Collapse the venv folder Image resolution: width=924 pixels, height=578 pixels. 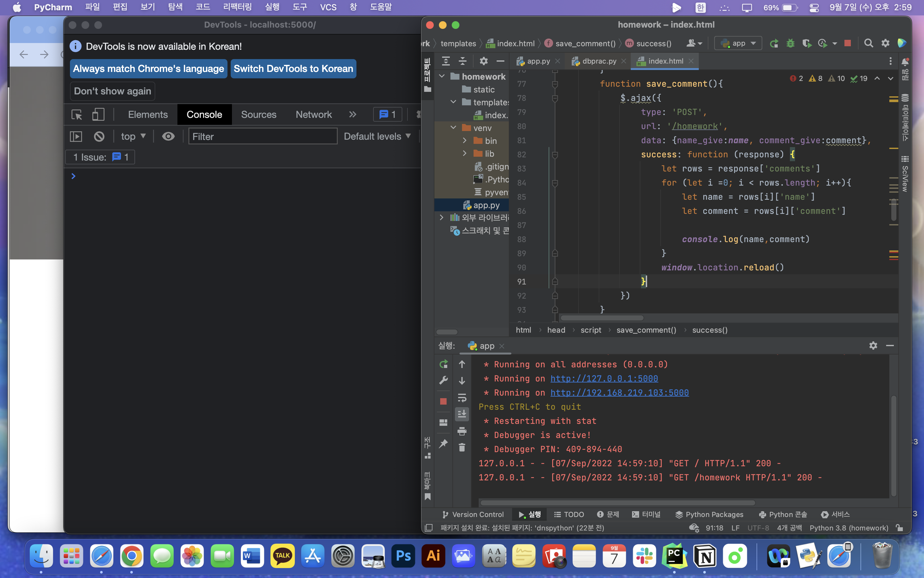(453, 127)
